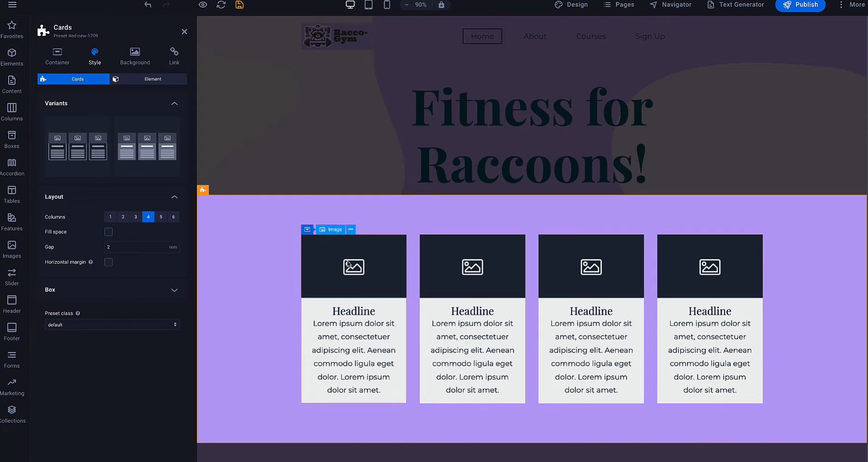Open Boxes in the sidebar

click(x=12, y=140)
